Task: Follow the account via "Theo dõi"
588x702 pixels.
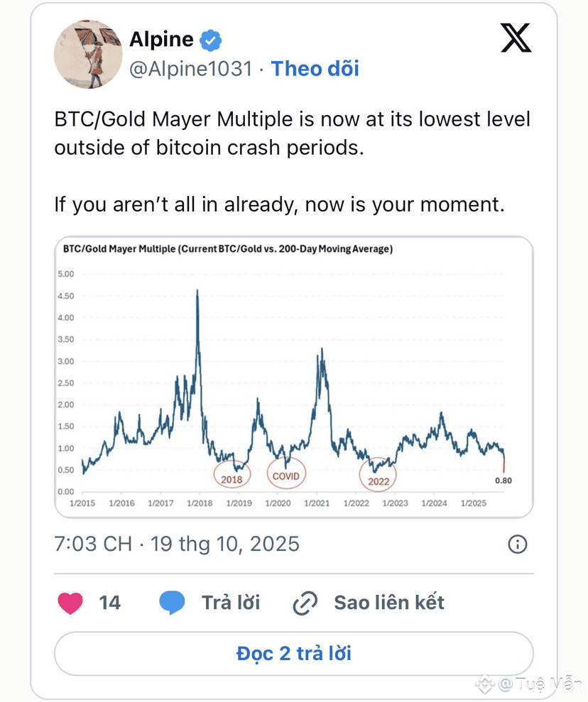Action: [x=315, y=69]
